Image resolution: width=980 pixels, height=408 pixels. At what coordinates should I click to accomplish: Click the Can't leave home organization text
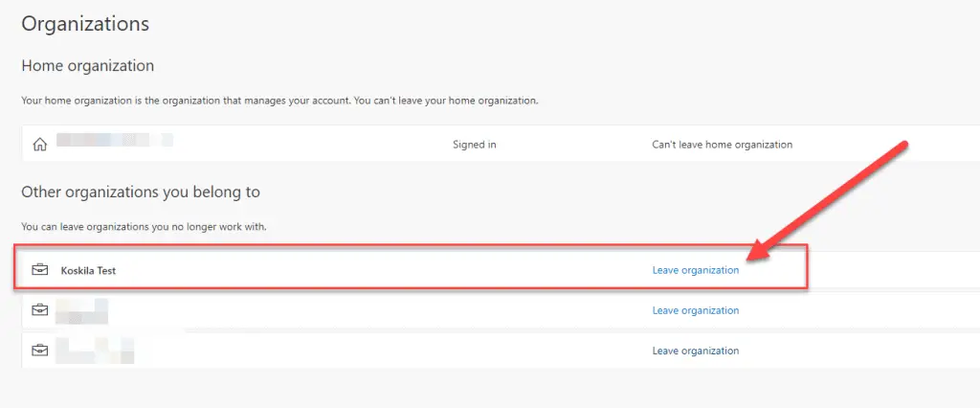[722, 145]
